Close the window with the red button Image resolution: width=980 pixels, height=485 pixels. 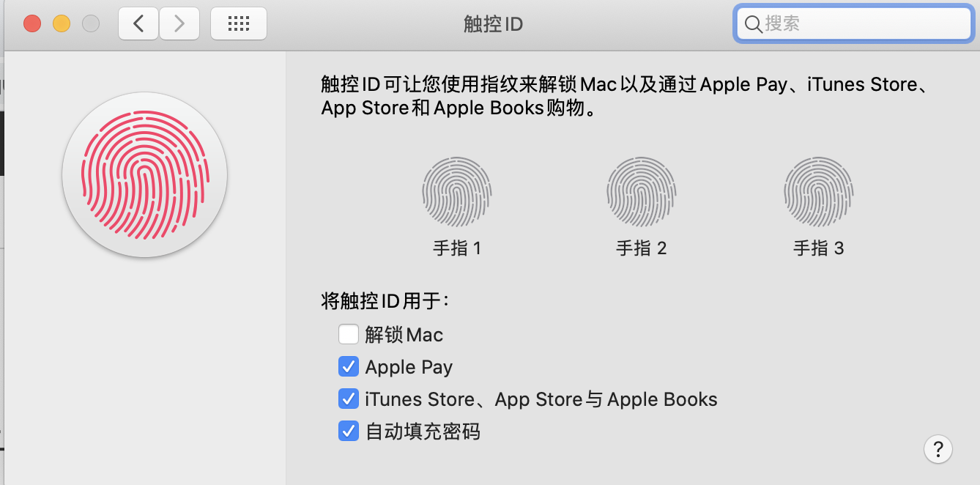[x=32, y=23]
